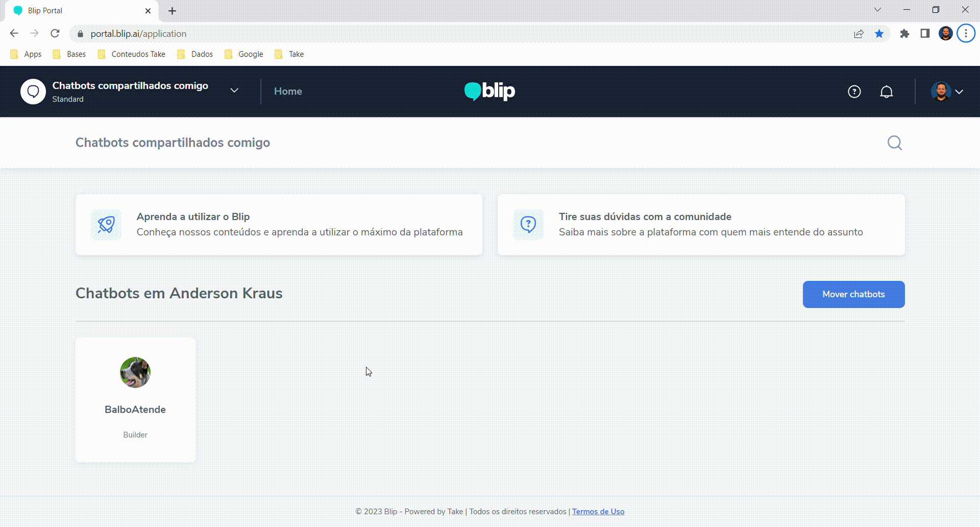Open the Conteudos Take bookmark folder
The width and height of the screenshot is (980, 527).
132,54
